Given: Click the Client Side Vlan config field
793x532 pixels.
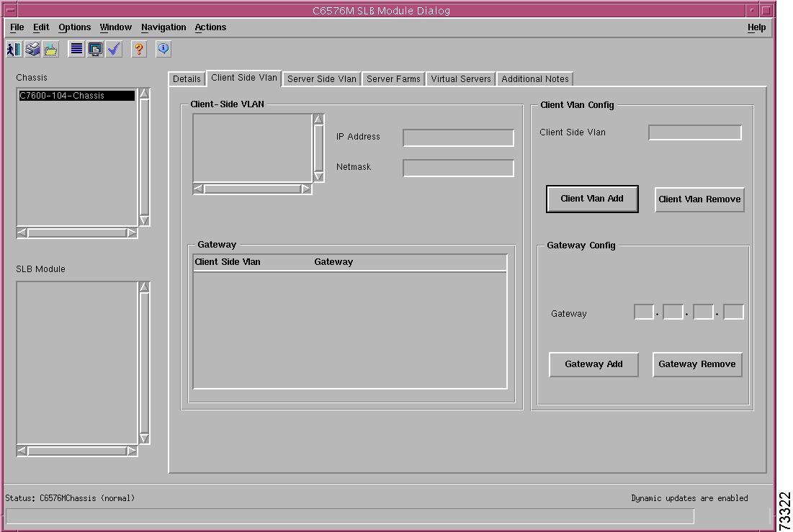Looking at the screenshot, I should point(695,132).
